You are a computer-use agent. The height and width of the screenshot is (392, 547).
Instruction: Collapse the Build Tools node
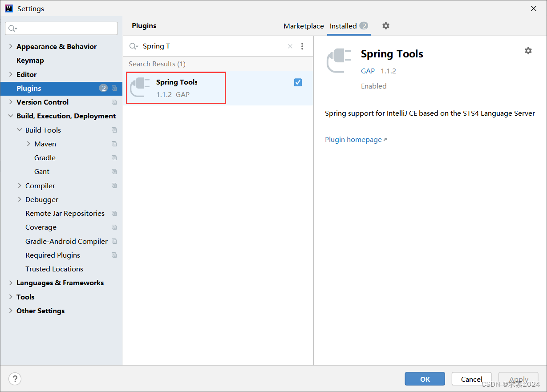(20, 130)
